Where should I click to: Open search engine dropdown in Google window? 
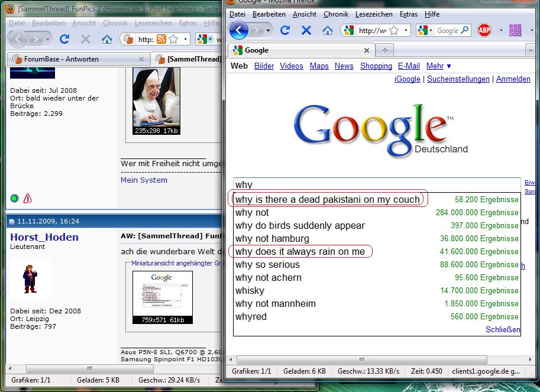431,31
